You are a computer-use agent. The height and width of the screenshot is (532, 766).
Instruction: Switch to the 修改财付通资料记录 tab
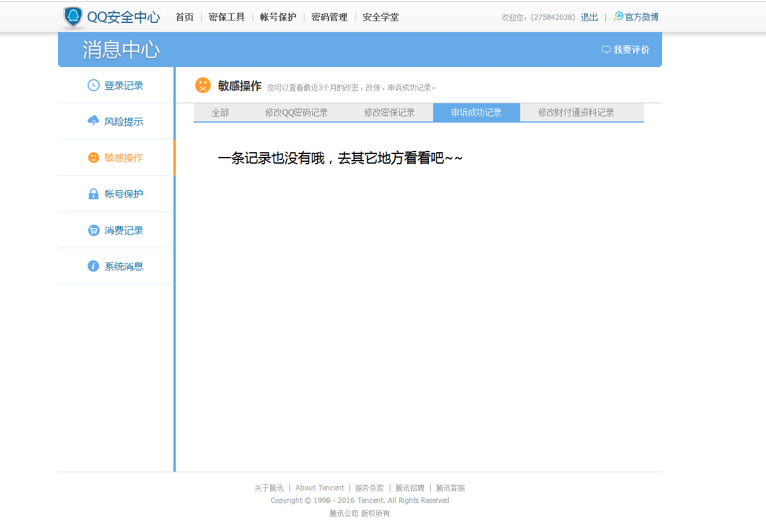click(x=576, y=112)
